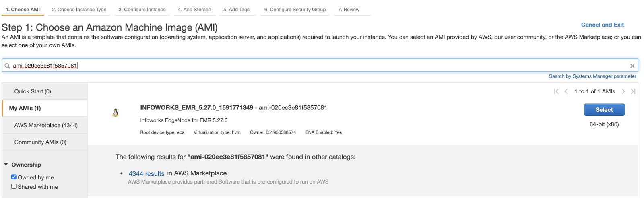The image size is (644, 198).
Task: Open Quick Start (0) category
Action: pyautogui.click(x=45, y=91)
